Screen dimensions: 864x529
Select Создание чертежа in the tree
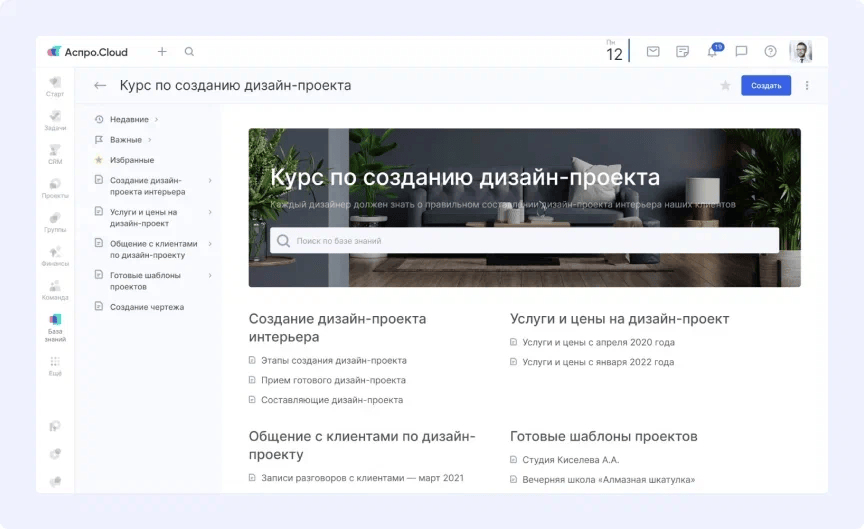(146, 307)
